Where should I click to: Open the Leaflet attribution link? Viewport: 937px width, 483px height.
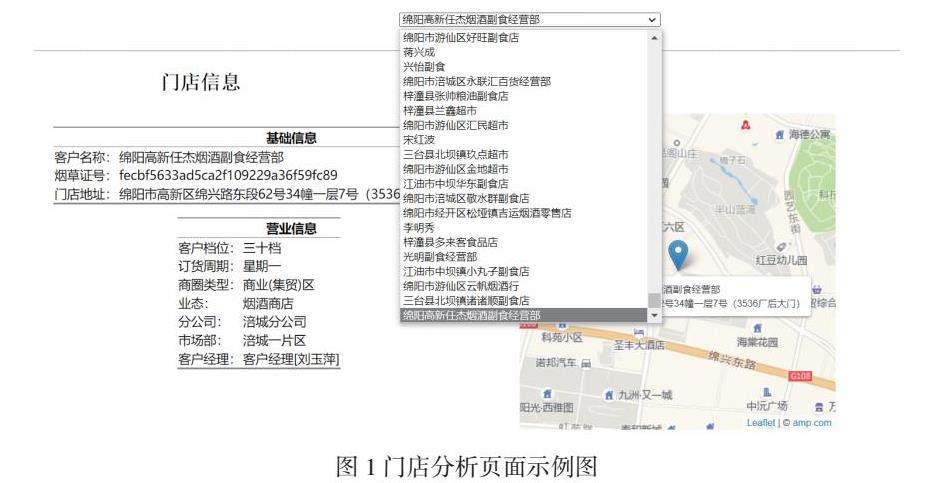761,423
